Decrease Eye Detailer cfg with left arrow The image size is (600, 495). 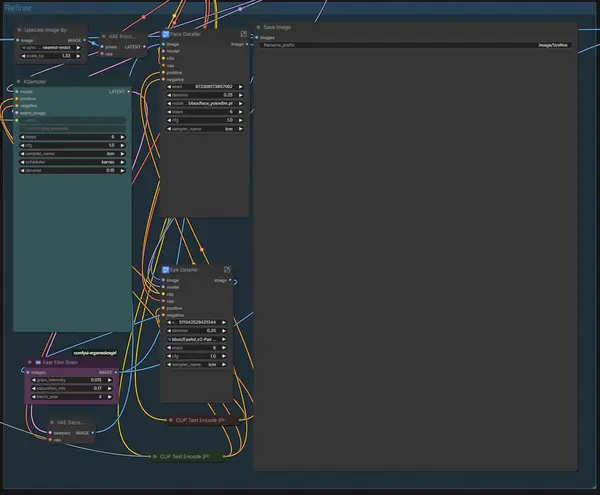tap(169, 356)
